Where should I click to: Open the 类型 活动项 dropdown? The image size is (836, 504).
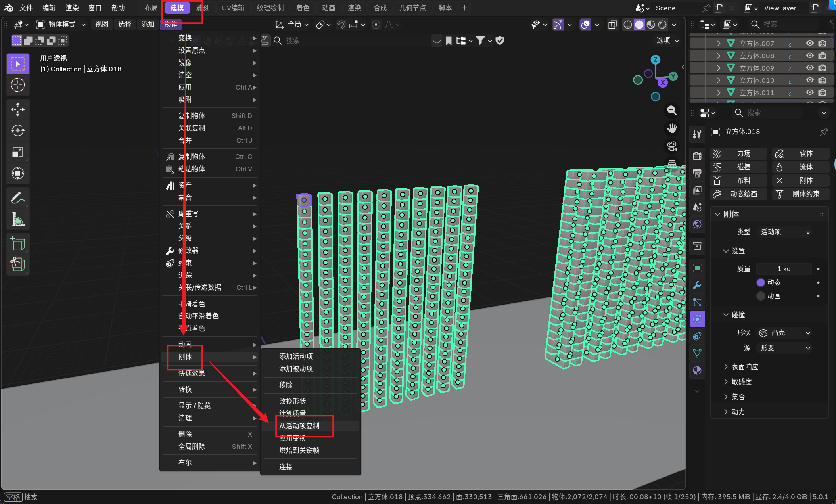[784, 232]
